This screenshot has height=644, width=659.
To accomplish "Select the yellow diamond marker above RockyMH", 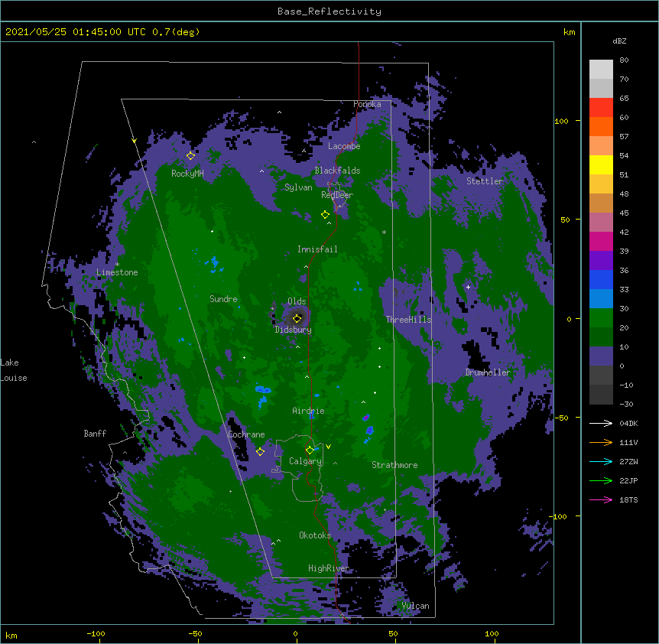I will point(190,155).
